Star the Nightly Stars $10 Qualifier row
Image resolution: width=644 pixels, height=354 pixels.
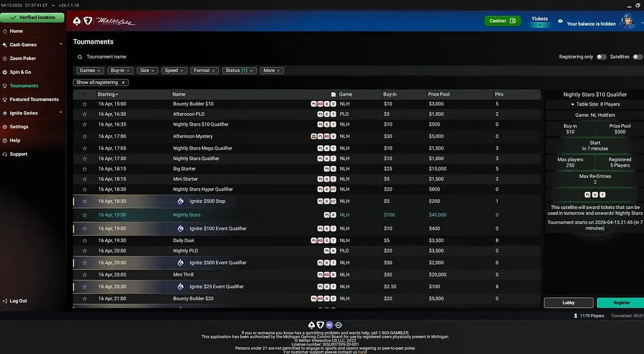(x=85, y=124)
